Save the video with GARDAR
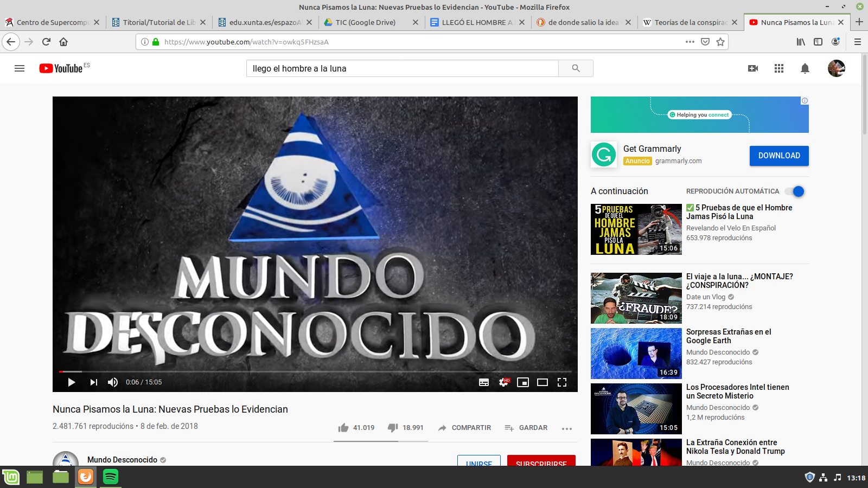The width and height of the screenshot is (868, 488). [526, 428]
